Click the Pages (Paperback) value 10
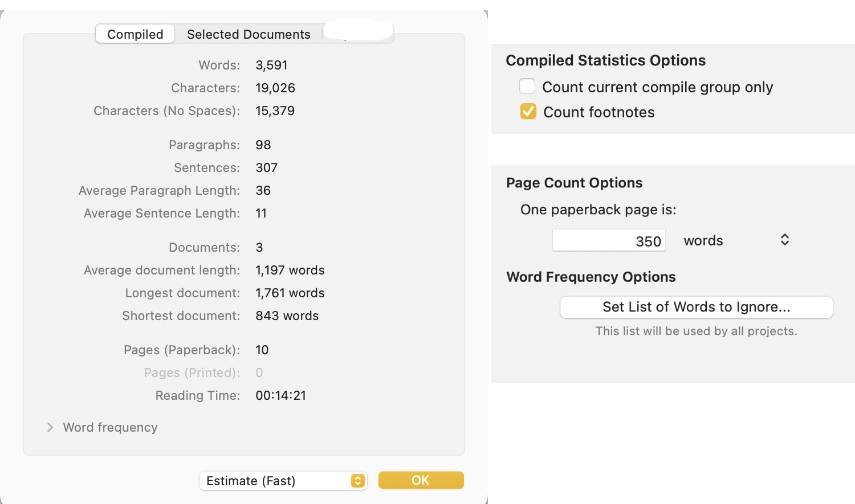The image size is (855, 504). [x=262, y=350]
